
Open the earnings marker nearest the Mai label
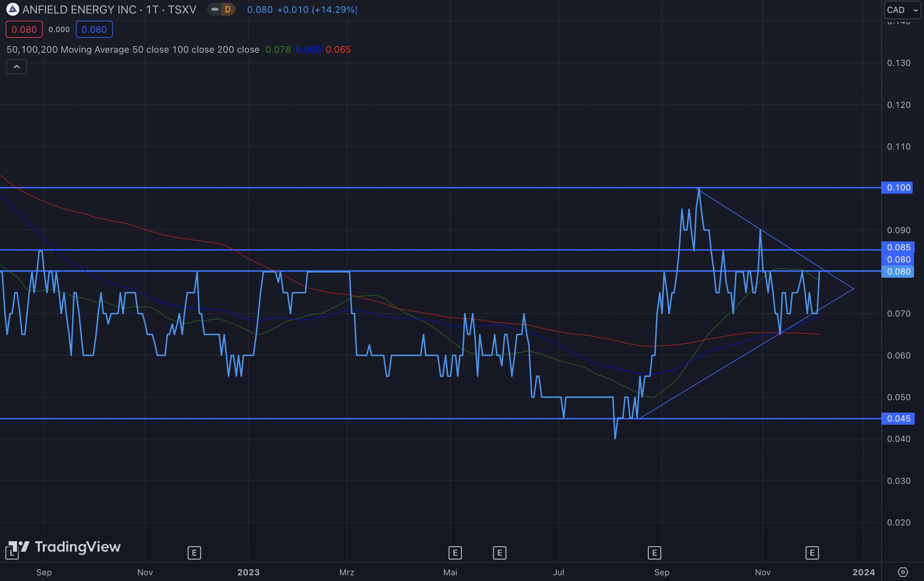click(x=455, y=553)
